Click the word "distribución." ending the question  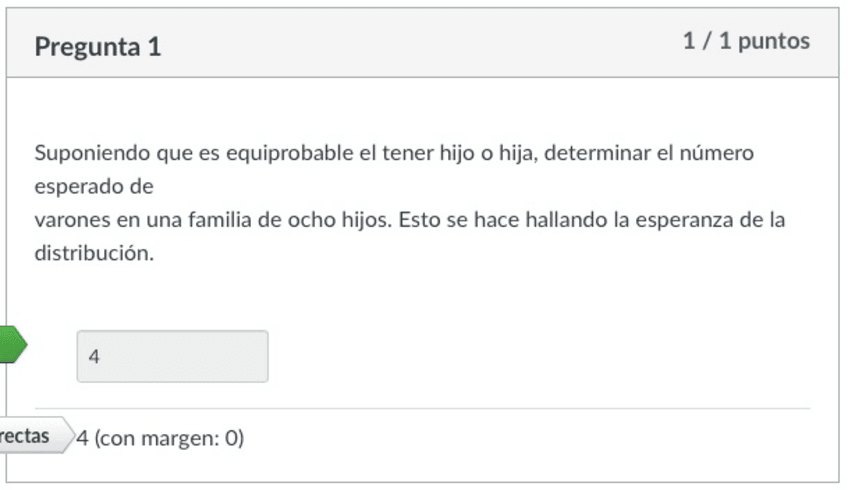click(x=94, y=253)
